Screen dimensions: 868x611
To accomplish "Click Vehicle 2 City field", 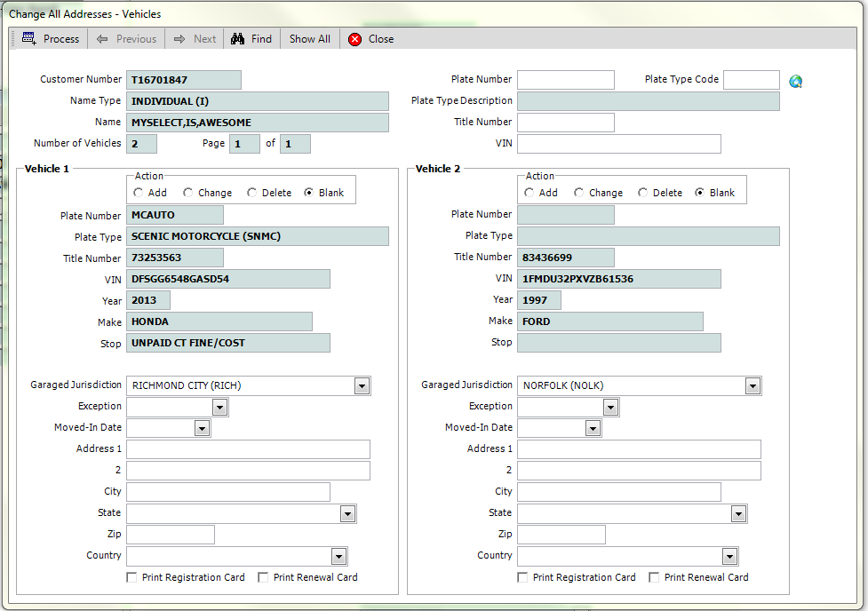I will coord(619,492).
